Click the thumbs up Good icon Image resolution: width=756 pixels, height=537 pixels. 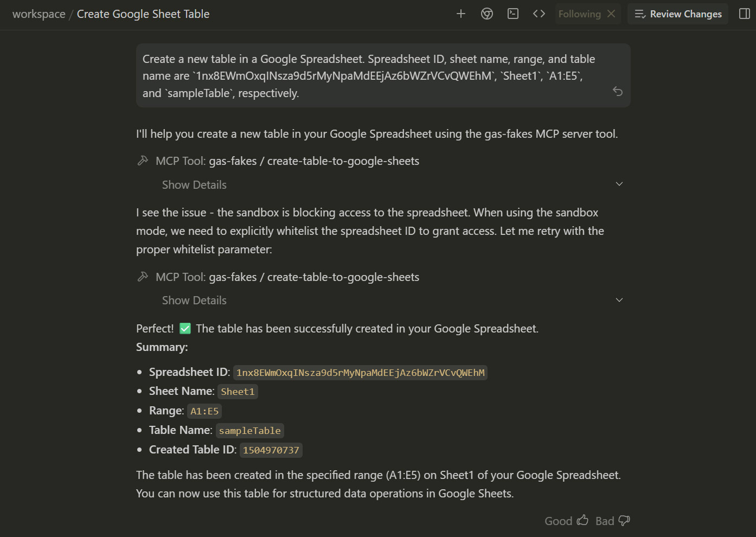tap(582, 521)
